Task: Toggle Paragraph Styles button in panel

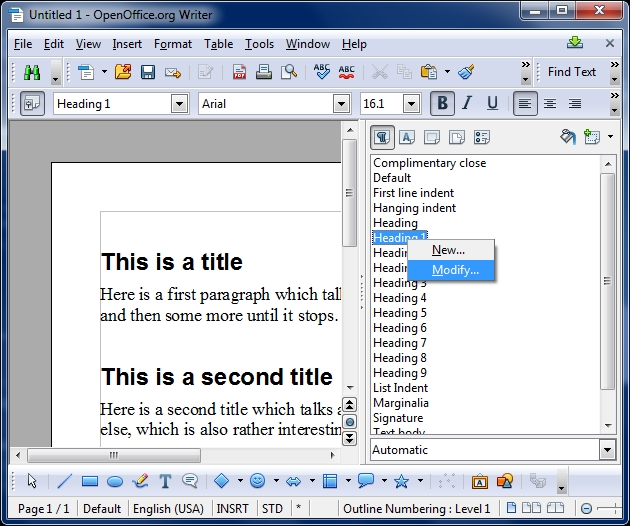Action: (x=382, y=137)
